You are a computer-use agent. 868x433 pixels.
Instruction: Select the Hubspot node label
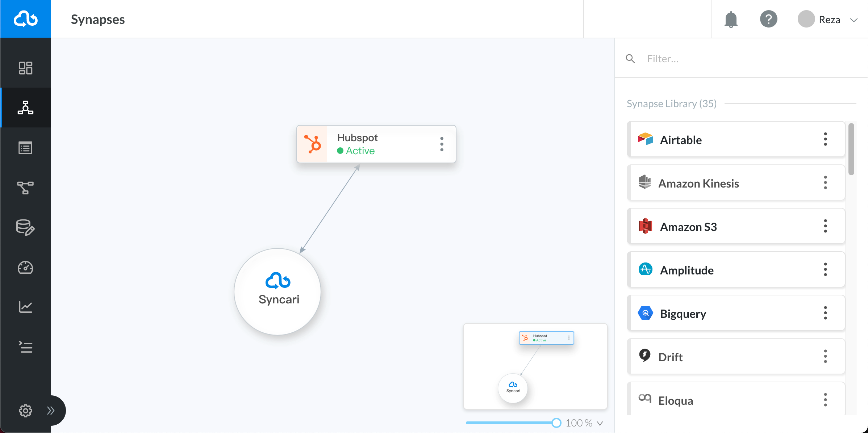click(357, 138)
